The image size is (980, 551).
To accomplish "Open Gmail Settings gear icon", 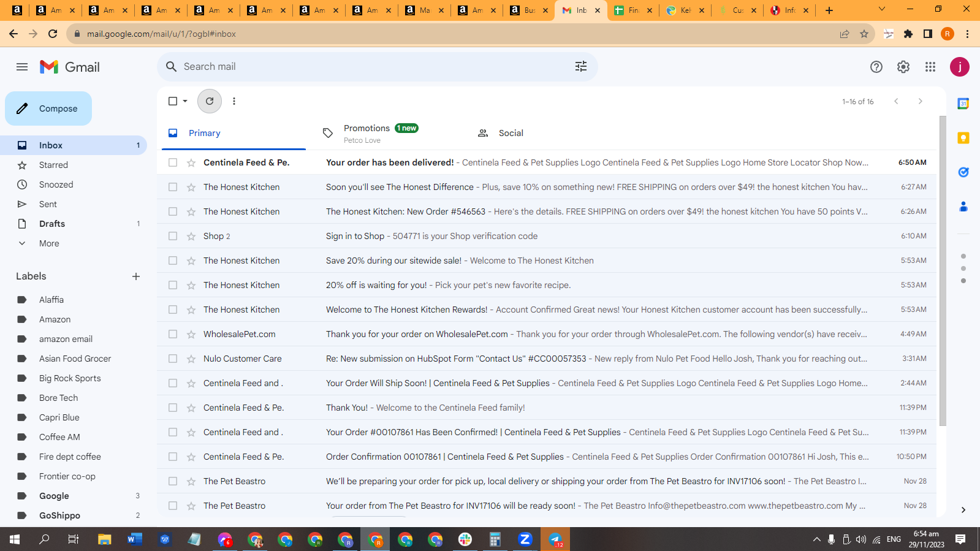I will [903, 67].
